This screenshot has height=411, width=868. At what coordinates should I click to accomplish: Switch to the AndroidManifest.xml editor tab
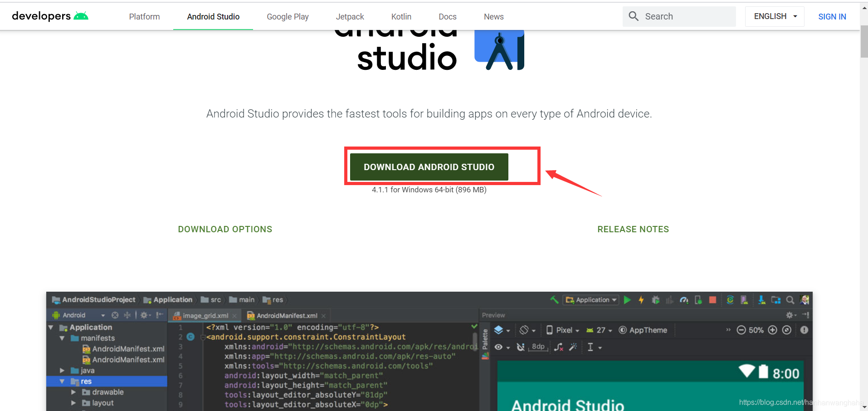tap(286, 316)
